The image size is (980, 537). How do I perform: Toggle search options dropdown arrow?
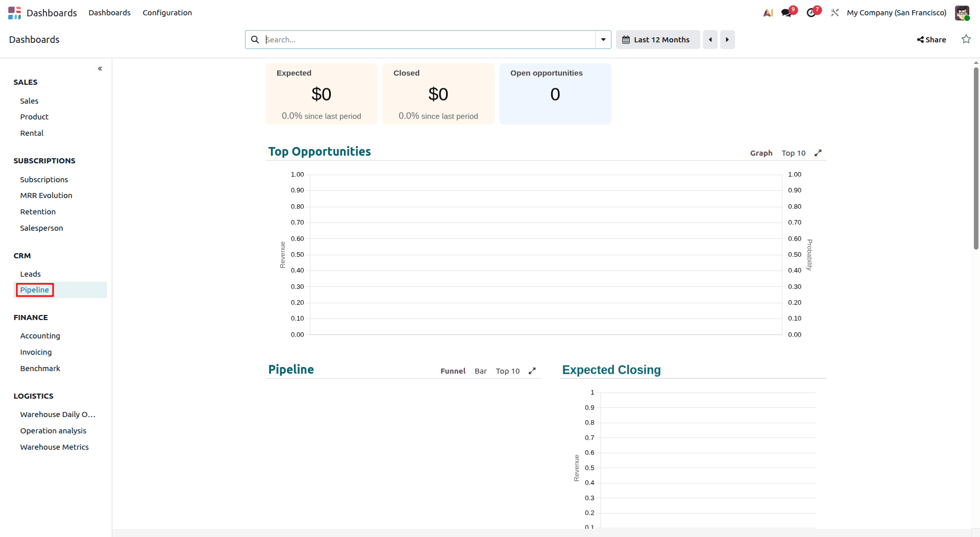click(603, 39)
